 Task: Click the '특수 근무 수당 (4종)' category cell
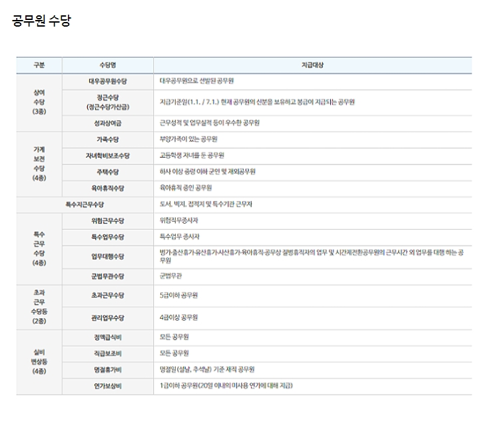coord(39,249)
